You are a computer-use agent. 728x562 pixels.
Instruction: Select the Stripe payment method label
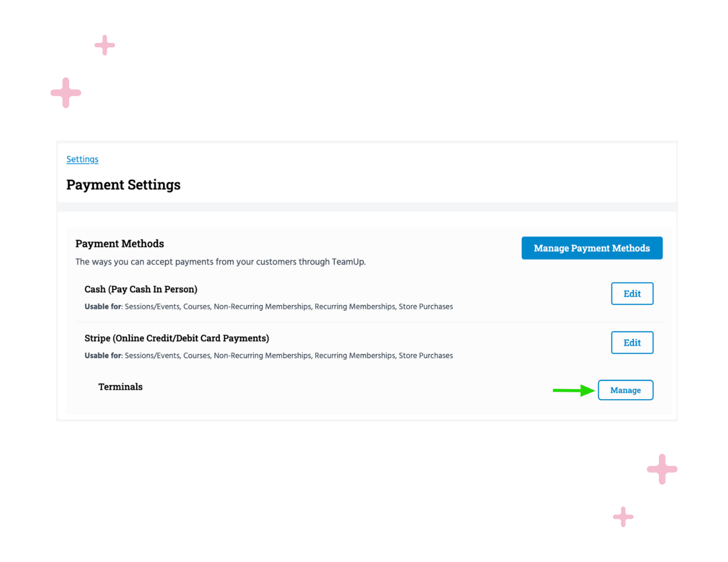[x=177, y=338]
